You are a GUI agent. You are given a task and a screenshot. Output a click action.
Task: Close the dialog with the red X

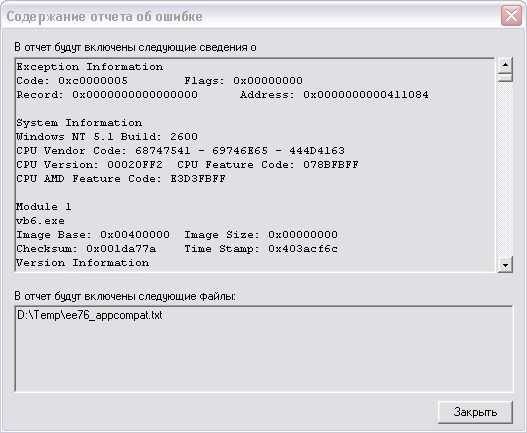511,15
